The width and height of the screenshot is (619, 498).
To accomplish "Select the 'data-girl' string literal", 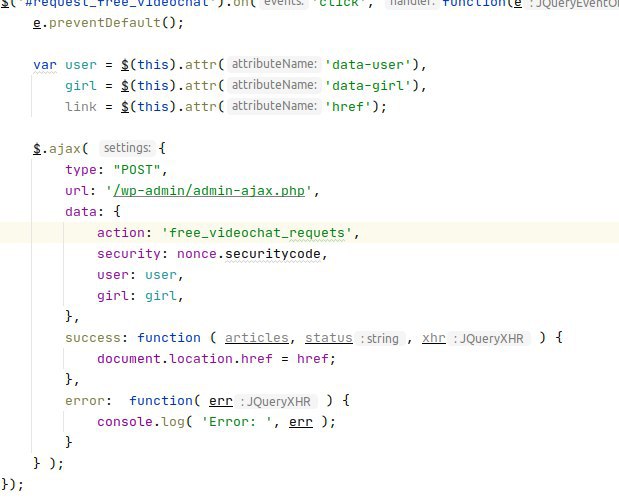I will (x=368, y=86).
